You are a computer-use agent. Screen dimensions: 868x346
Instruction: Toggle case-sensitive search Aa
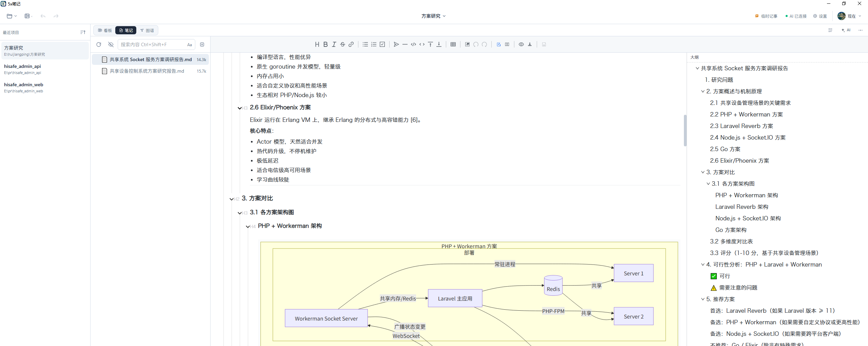coord(190,45)
